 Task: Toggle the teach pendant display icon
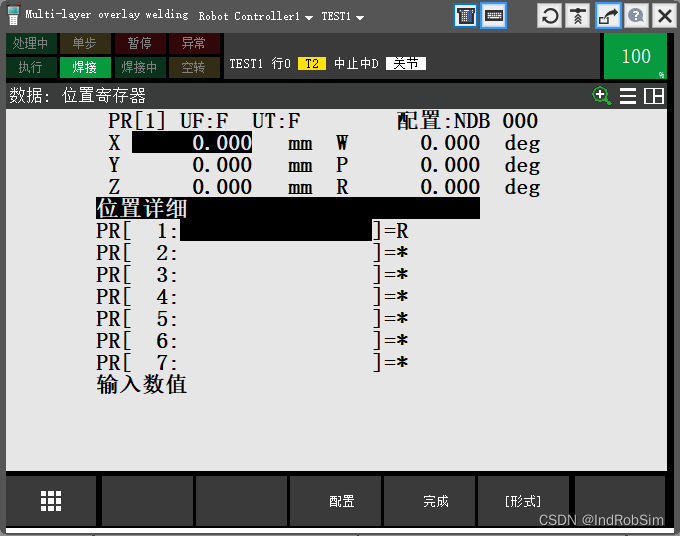[x=465, y=16]
